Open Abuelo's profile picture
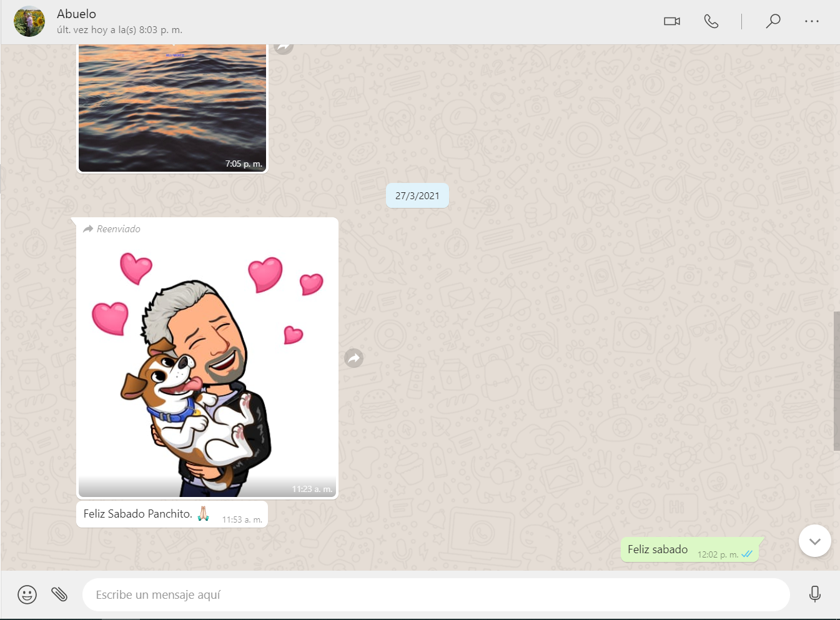 point(29,21)
